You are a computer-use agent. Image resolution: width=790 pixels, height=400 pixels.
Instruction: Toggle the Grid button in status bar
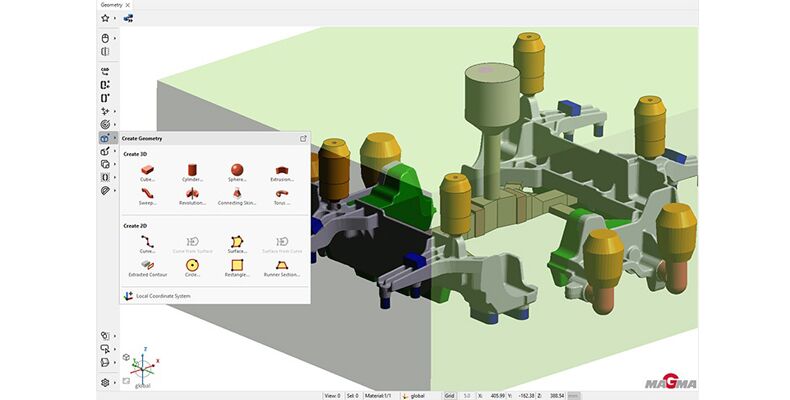coord(449,395)
